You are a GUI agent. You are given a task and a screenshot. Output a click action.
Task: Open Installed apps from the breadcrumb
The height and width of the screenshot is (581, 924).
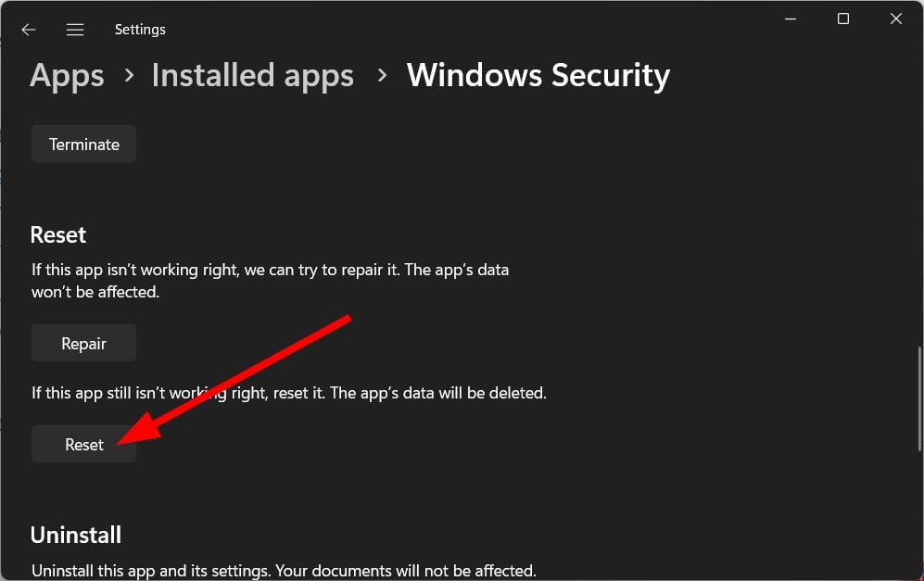click(252, 76)
